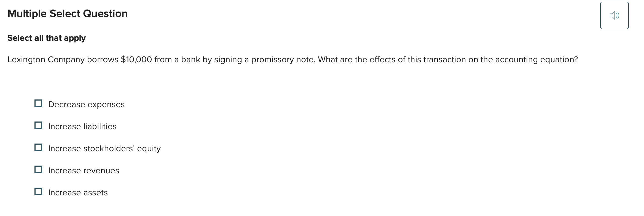Click the audio playback speaker icon

[615, 15]
